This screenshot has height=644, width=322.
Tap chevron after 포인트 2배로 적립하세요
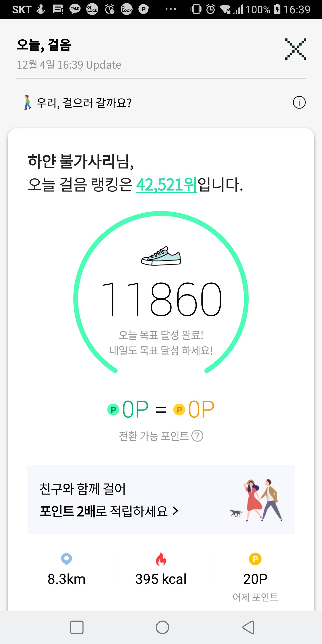(x=176, y=511)
